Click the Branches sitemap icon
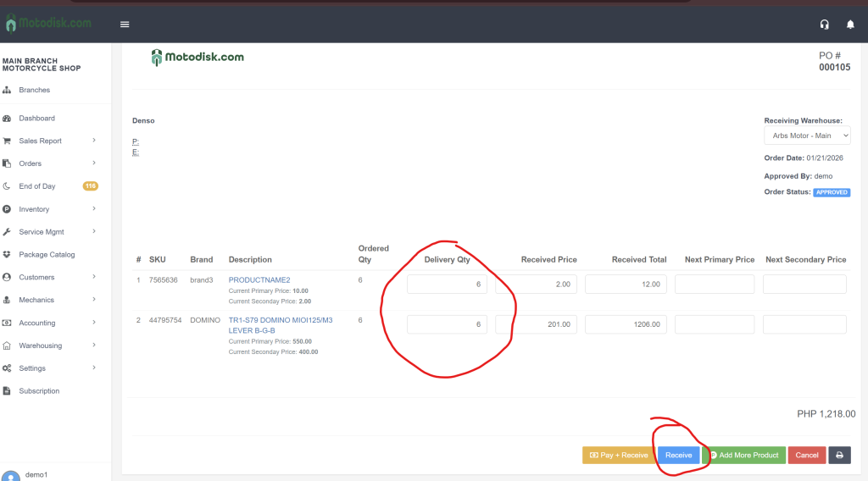 coord(7,90)
